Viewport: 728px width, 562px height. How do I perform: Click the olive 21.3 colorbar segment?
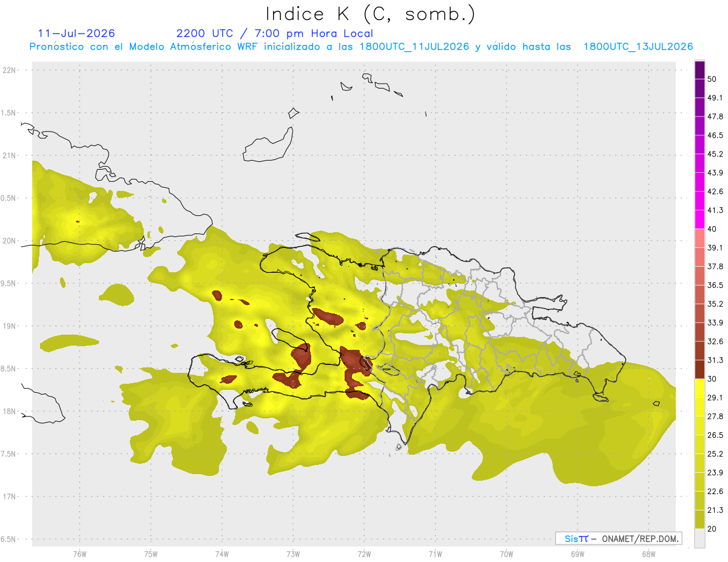tap(699, 500)
